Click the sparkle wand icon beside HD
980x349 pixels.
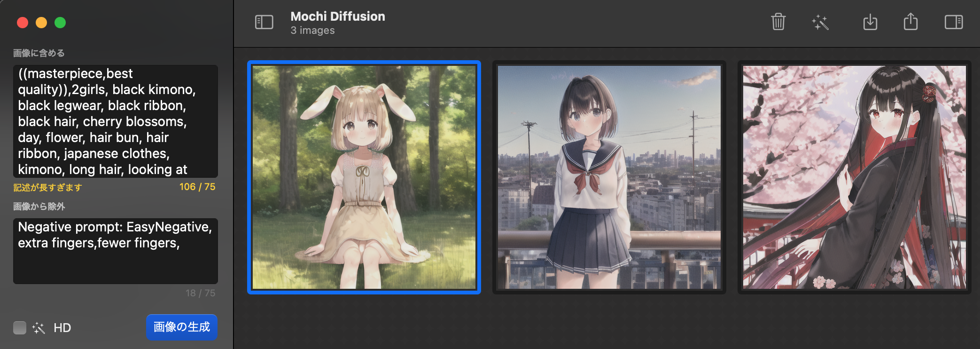[39, 328]
